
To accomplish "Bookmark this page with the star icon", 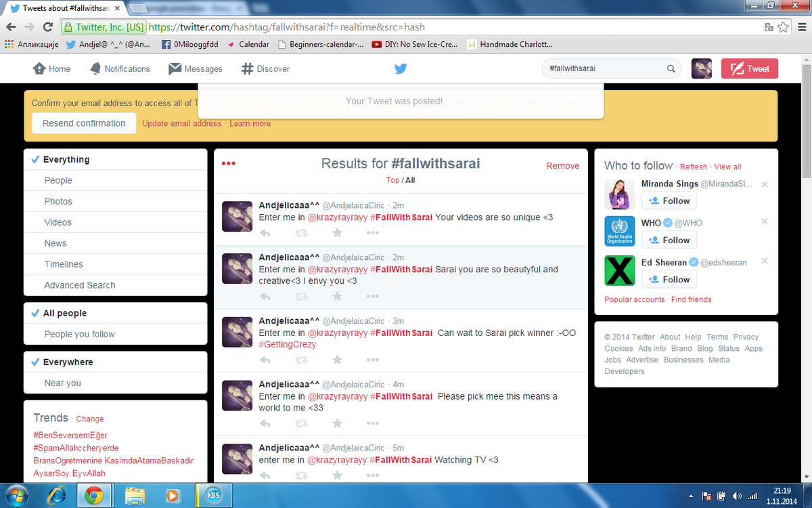I will (784, 27).
